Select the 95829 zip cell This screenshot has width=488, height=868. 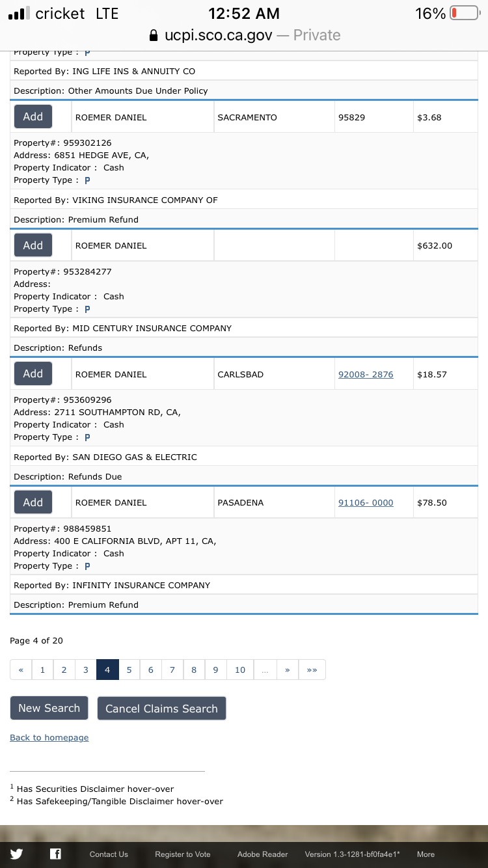click(x=374, y=117)
